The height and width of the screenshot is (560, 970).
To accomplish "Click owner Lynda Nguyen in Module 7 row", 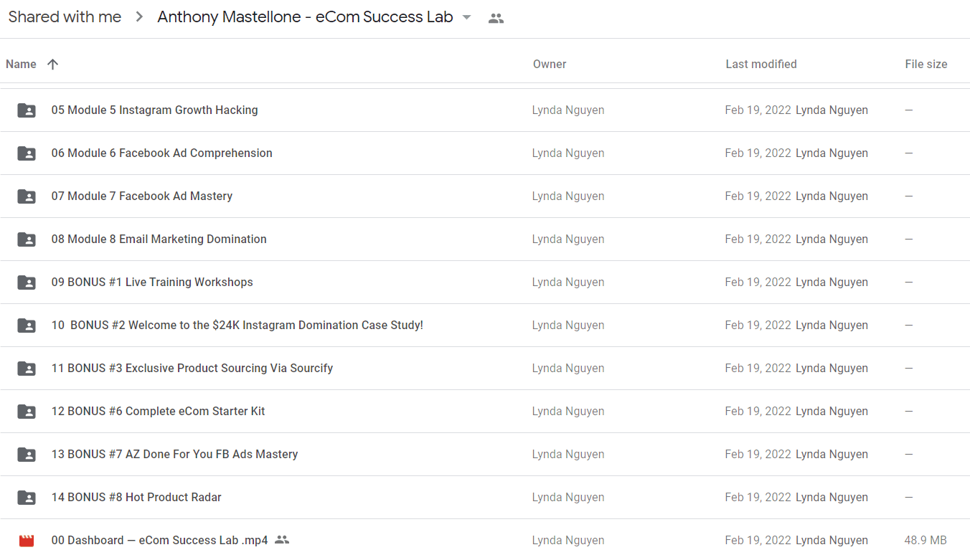I will (568, 196).
